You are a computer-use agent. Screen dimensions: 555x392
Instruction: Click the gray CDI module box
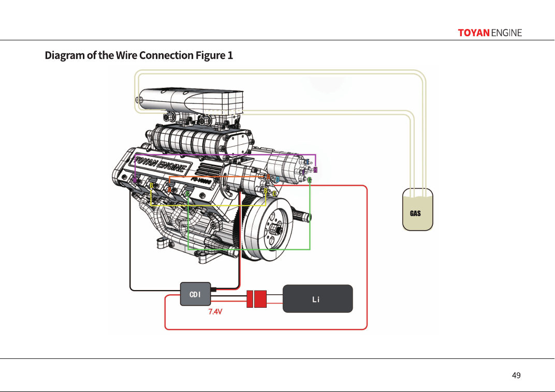pyautogui.click(x=195, y=294)
